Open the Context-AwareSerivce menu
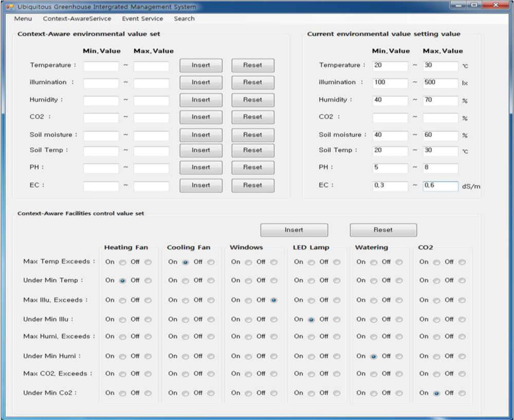 pyautogui.click(x=77, y=18)
